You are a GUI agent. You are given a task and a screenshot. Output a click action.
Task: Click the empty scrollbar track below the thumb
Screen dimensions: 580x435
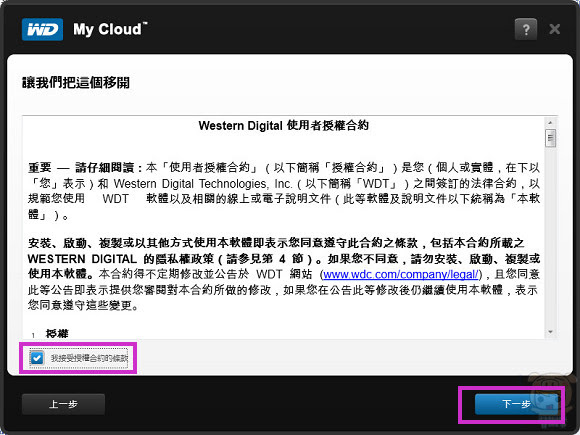pyautogui.click(x=550, y=237)
